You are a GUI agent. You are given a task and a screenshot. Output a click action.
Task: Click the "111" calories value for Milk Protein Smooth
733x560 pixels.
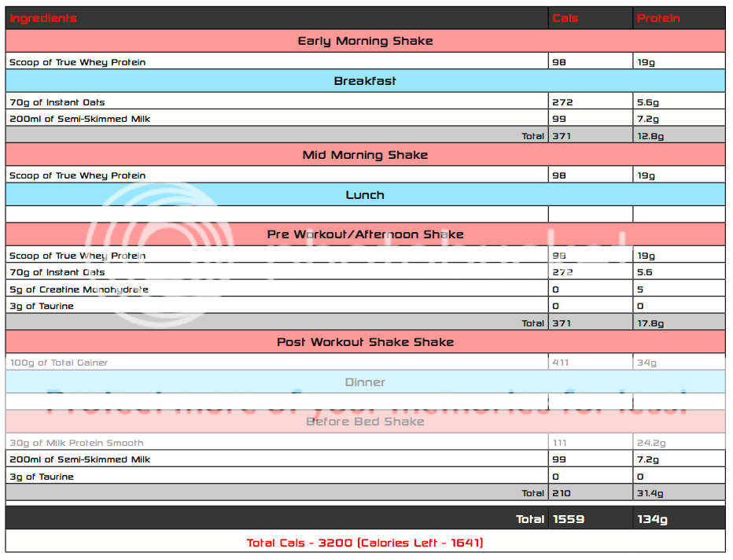(x=559, y=443)
